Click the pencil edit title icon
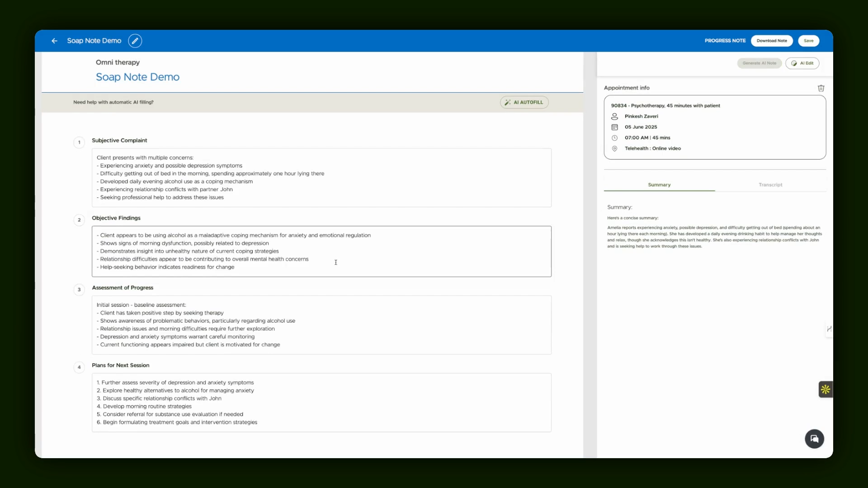The height and width of the screenshot is (488, 868). (135, 41)
